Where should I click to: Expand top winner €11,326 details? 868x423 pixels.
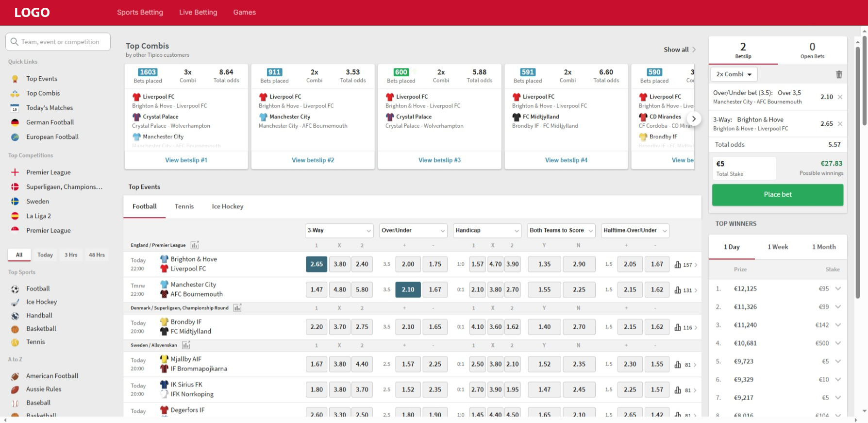(838, 307)
